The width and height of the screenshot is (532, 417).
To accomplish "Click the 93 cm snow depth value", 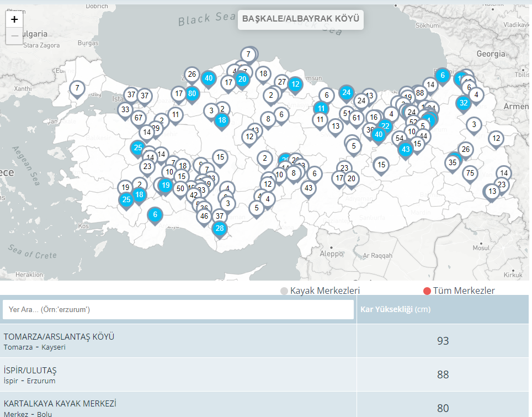I will point(443,341).
